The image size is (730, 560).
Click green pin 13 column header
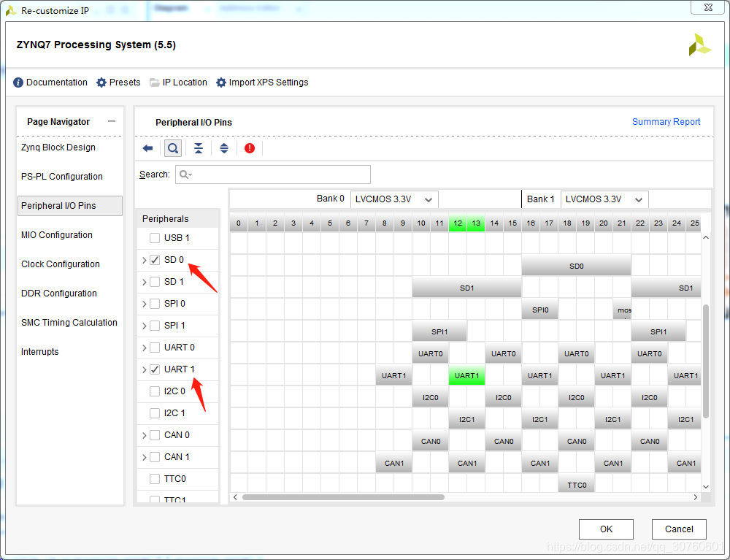coord(476,223)
